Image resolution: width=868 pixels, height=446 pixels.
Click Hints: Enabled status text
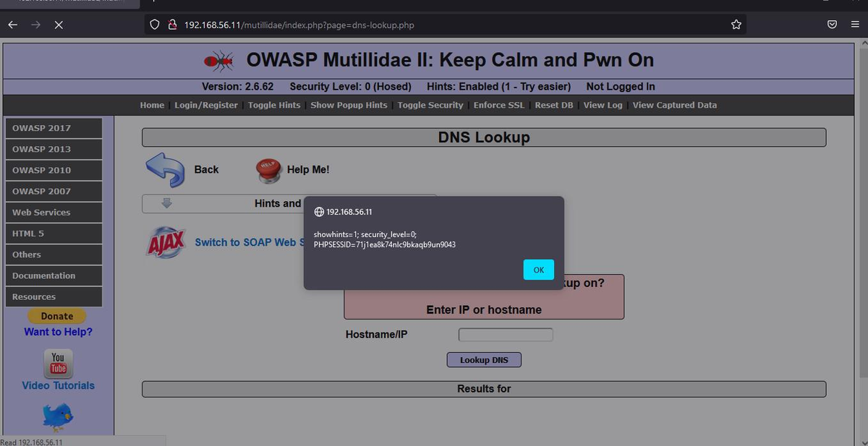(499, 87)
